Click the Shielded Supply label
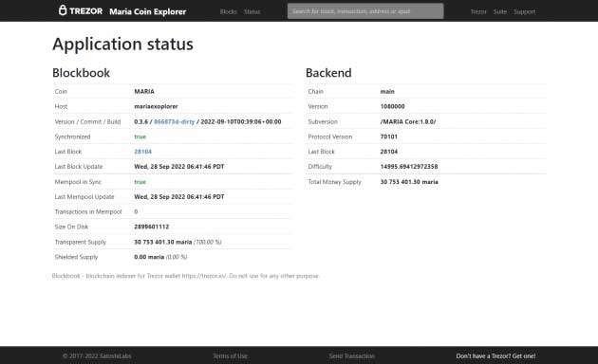The width and height of the screenshot is (598, 364). [x=76, y=257]
